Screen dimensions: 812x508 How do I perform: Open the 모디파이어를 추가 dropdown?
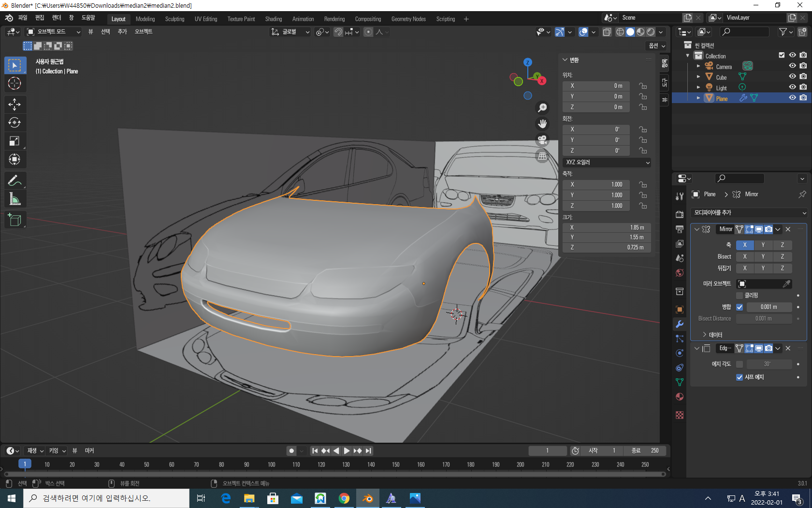point(749,213)
